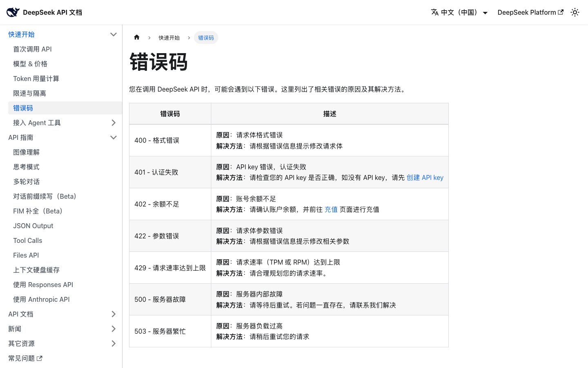Click the 503 - 服务器繁忙 cell
588x368 pixels.
[x=170, y=331]
